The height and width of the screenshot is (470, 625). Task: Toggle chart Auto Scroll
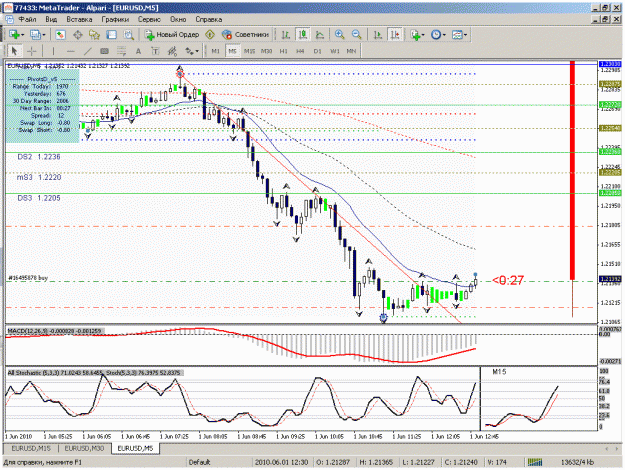coord(377,35)
